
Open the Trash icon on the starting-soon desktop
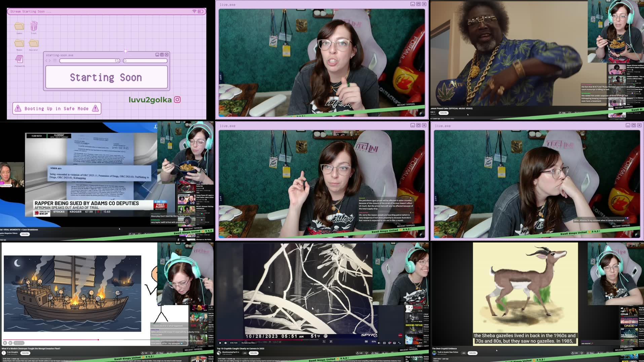[34, 26]
